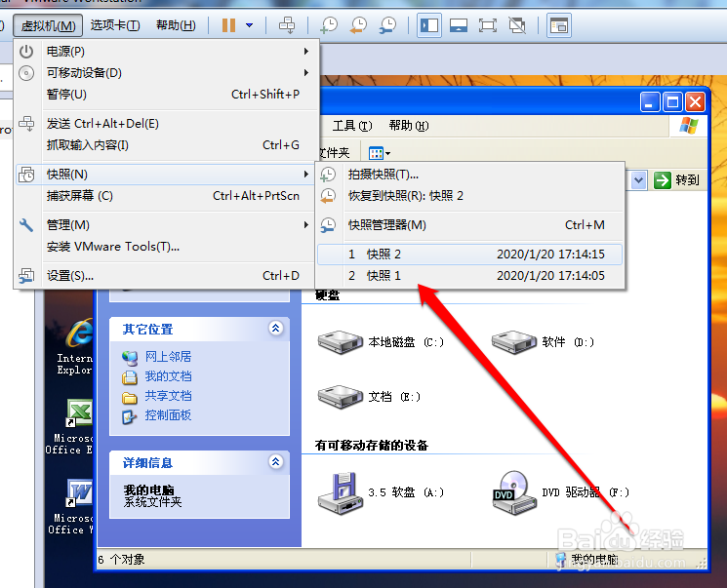Image resolution: width=727 pixels, height=588 pixels.
Task: Click the revert to snapshot toolbar icon
Action: coord(358,25)
